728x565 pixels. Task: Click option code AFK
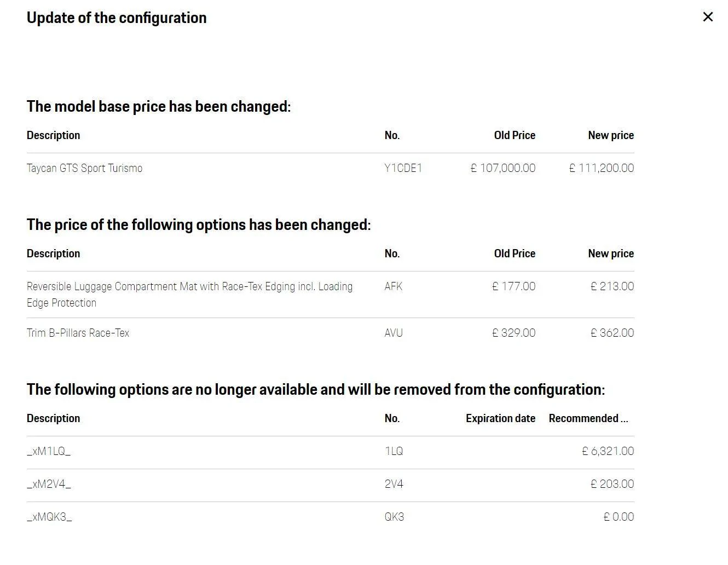point(394,286)
